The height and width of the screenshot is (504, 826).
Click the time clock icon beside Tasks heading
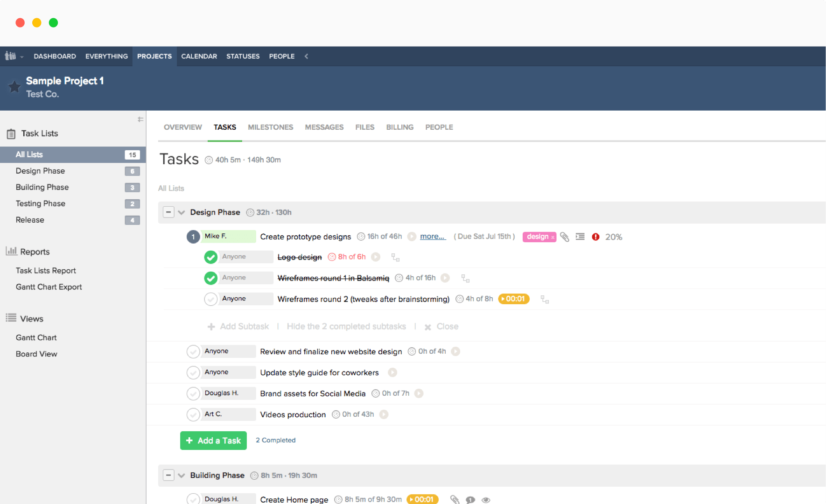tap(209, 160)
